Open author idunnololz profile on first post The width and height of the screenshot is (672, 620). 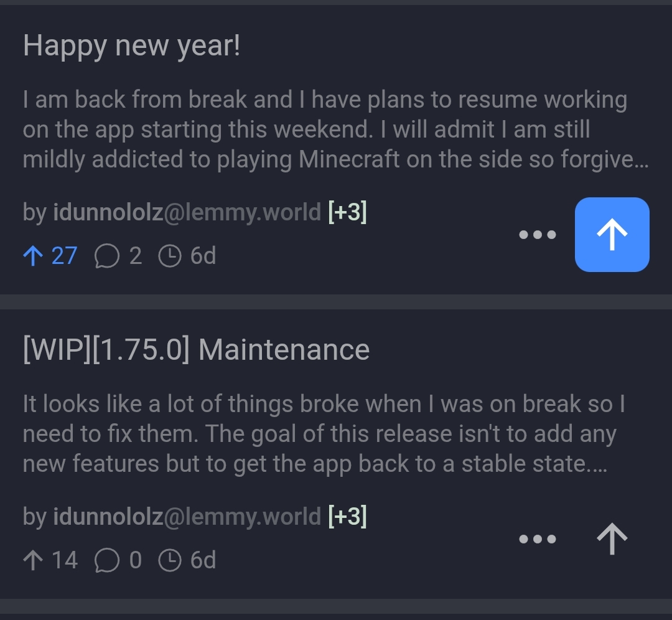[x=187, y=213]
